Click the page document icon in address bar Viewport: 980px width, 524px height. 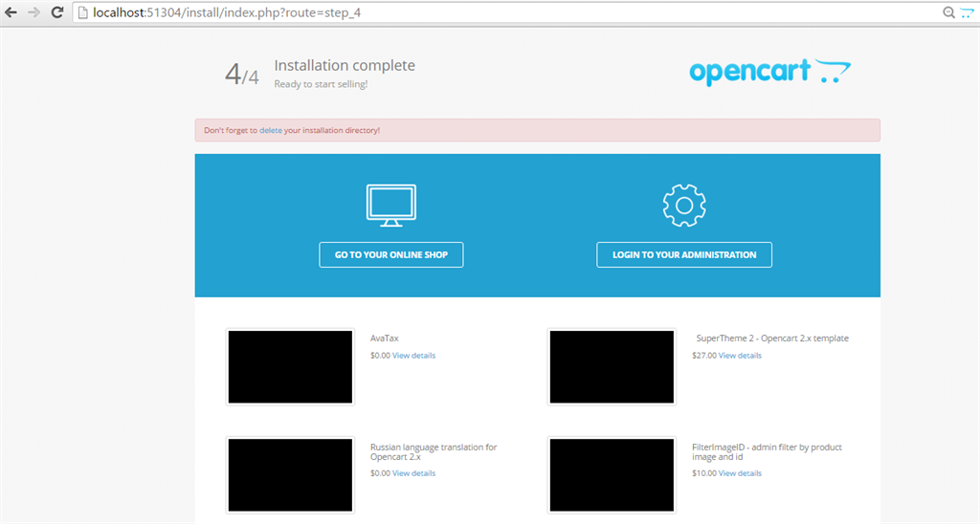coord(82,12)
